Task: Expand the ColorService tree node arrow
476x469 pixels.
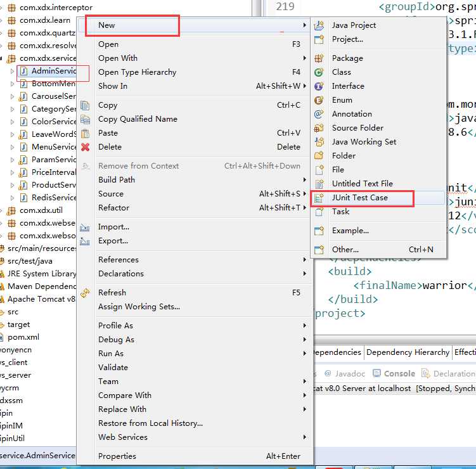Action: click(12, 122)
